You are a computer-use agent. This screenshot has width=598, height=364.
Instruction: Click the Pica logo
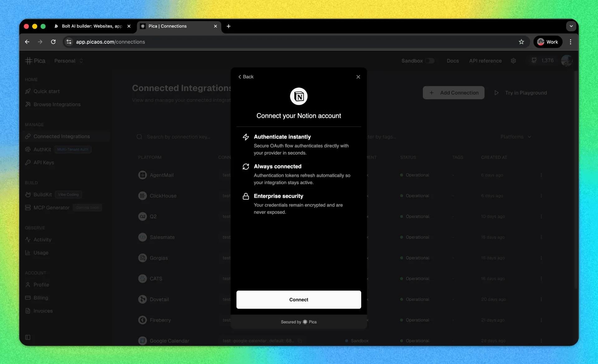click(35, 61)
